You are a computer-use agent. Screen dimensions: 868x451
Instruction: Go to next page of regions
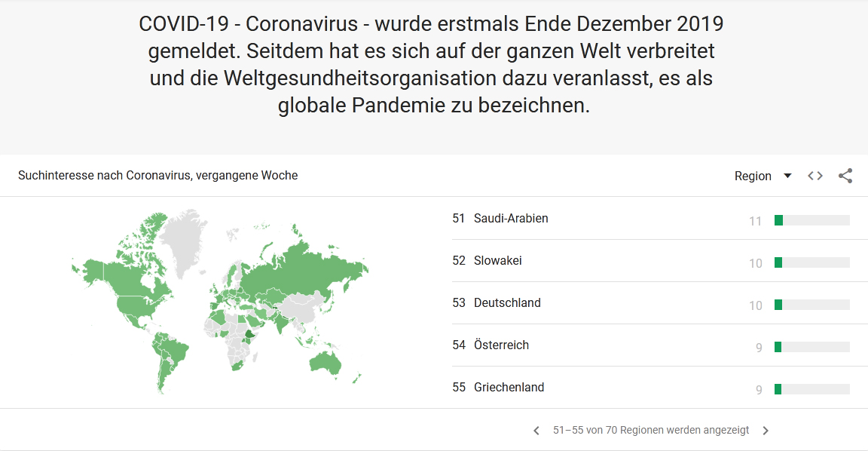tap(766, 431)
